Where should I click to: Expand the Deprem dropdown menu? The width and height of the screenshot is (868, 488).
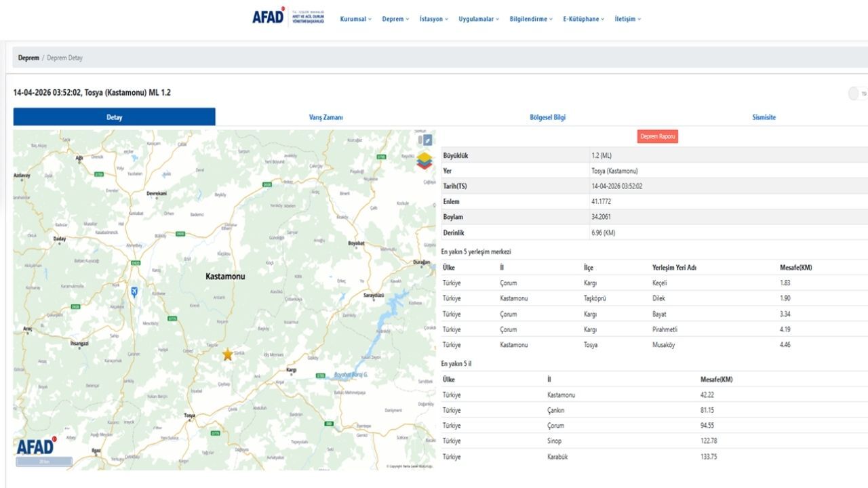click(x=395, y=19)
